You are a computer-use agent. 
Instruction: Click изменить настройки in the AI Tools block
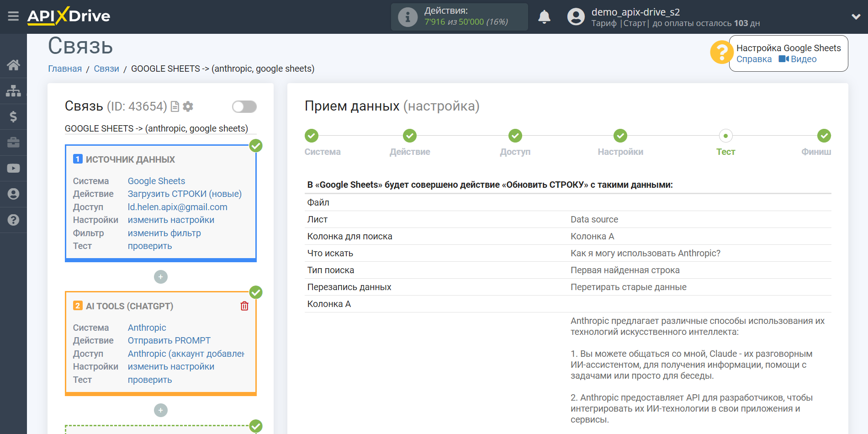[x=171, y=367]
